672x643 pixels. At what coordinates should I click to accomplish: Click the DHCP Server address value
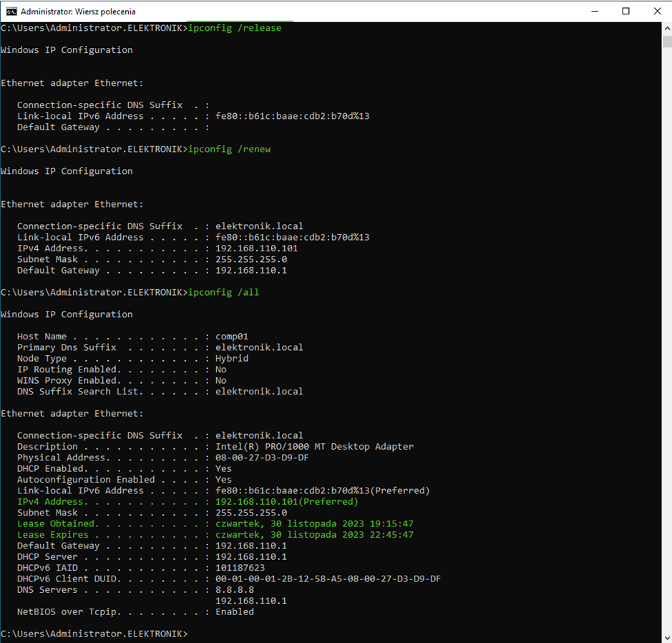click(250, 557)
